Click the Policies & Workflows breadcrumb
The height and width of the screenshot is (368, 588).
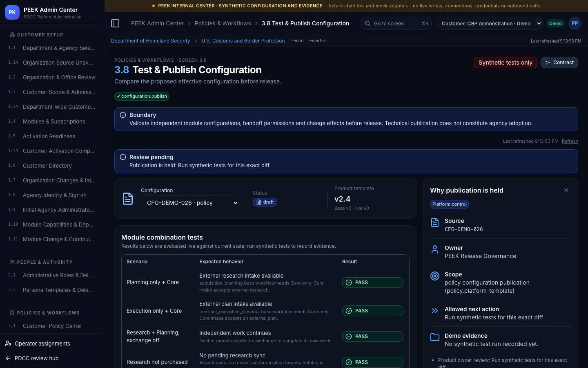223,23
